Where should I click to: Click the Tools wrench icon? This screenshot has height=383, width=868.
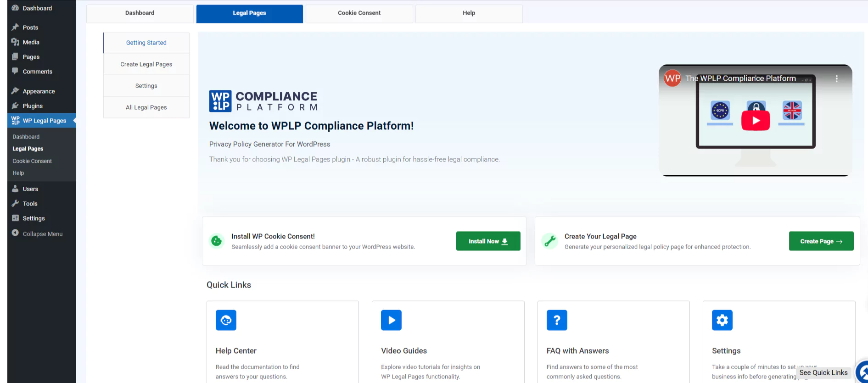coord(15,203)
